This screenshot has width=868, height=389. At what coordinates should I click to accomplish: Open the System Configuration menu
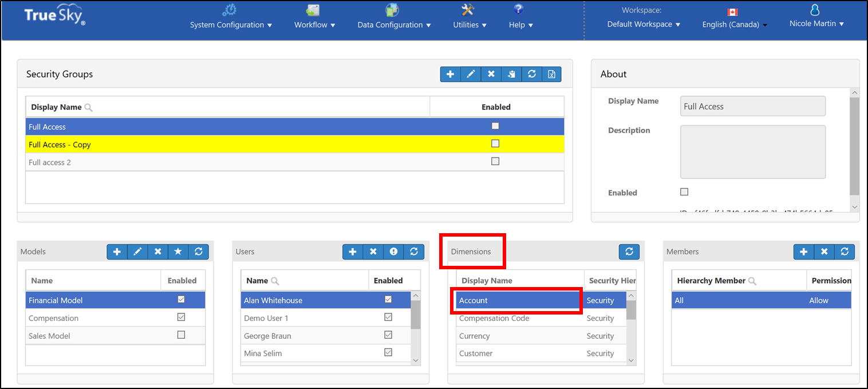coord(231,25)
